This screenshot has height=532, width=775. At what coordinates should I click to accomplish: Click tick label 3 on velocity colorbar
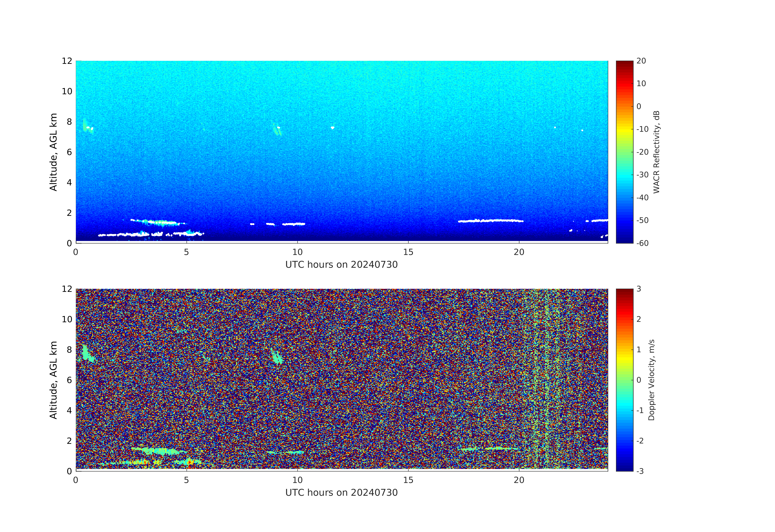point(639,289)
